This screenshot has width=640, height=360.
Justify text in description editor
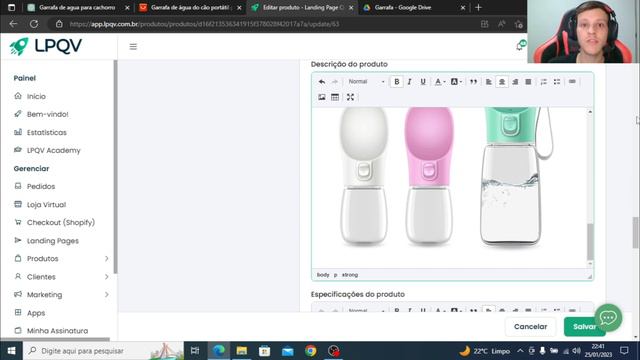pyautogui.click(x=528, y=82)
